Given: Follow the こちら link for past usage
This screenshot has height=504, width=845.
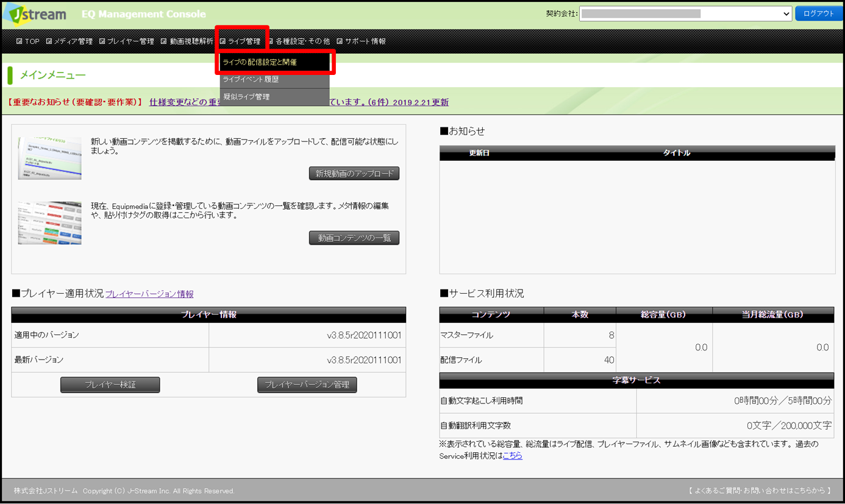Looking at the screenshot, I should [513, 455].
